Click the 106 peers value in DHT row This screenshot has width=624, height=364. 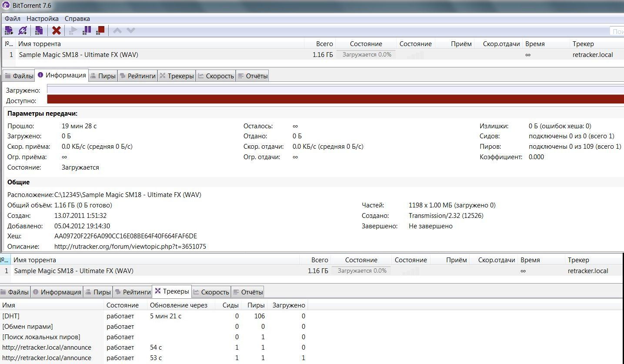pyautogui.click(x=260, y=316)
